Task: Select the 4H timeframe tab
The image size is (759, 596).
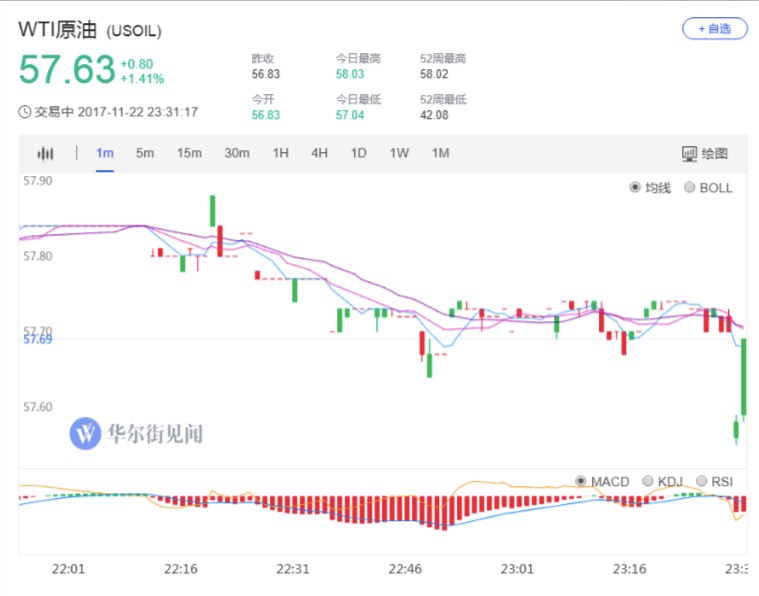Action: 319,153
